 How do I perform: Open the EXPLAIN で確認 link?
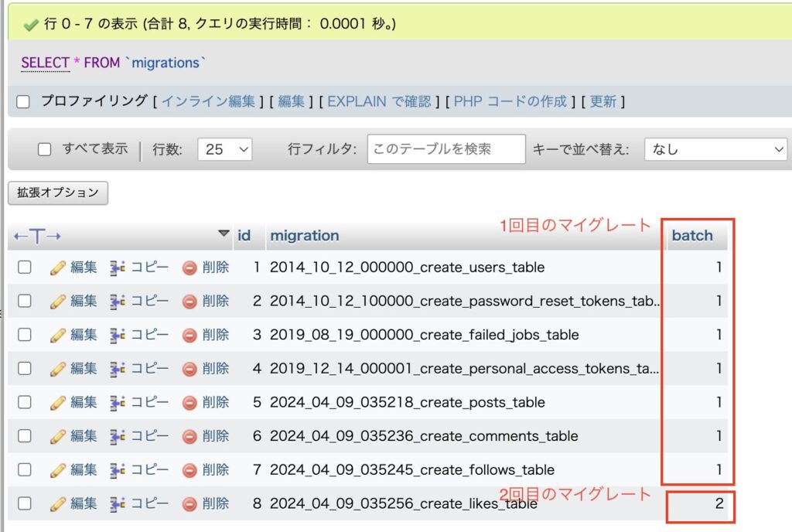[x=379, y=101]
